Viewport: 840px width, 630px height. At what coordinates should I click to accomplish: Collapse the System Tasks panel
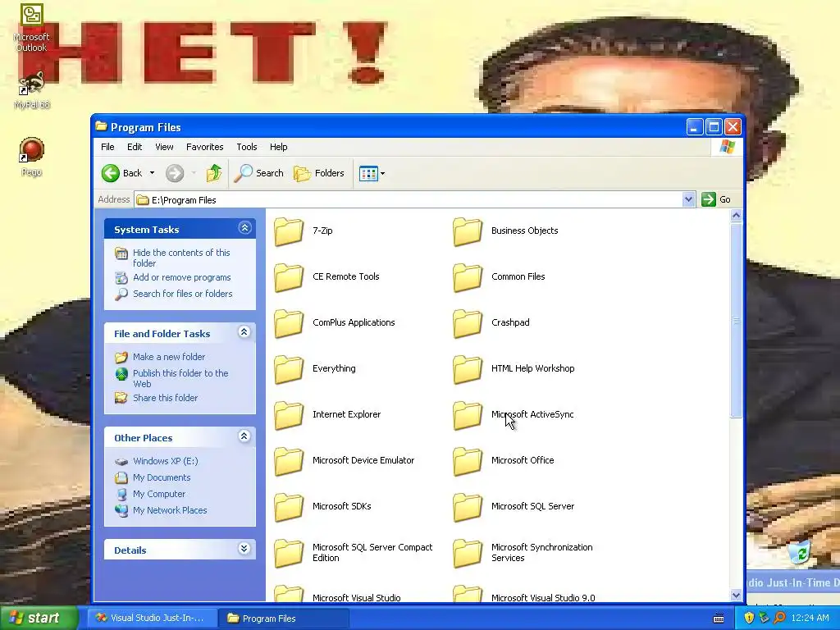[244, 228]
